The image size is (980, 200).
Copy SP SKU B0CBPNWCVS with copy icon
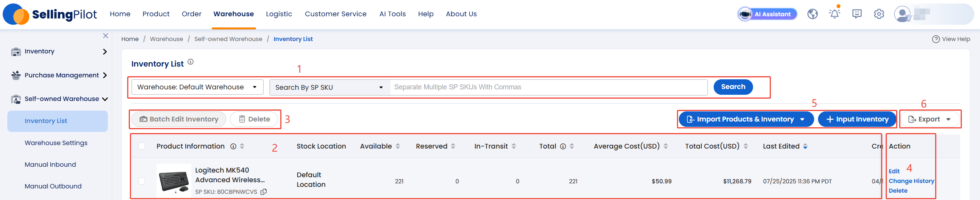tap(264, 192)
